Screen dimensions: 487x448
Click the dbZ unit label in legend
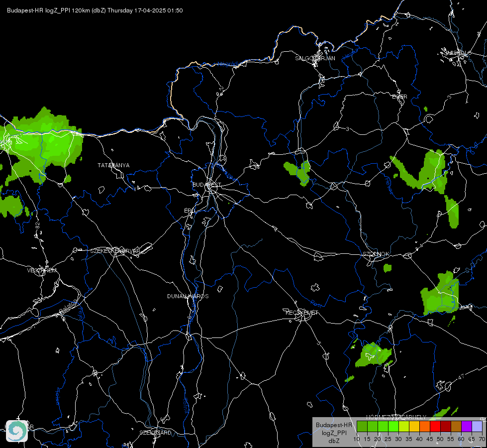334,441
